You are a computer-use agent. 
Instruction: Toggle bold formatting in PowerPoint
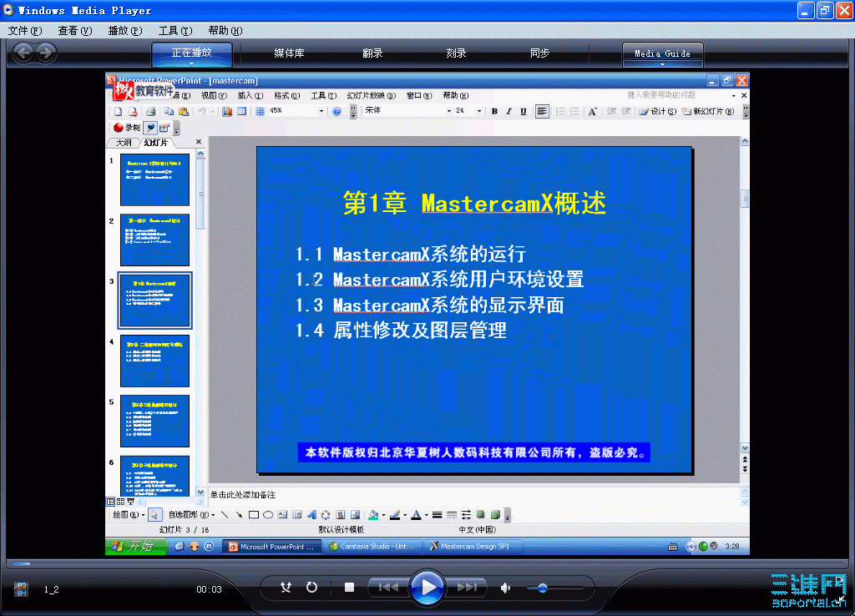493,111
